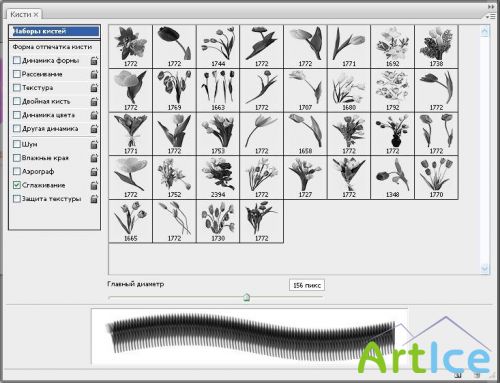The image size is (500, 383).
Task: Select the brush thumbnail labeled 1792
Action: point(392,90)
